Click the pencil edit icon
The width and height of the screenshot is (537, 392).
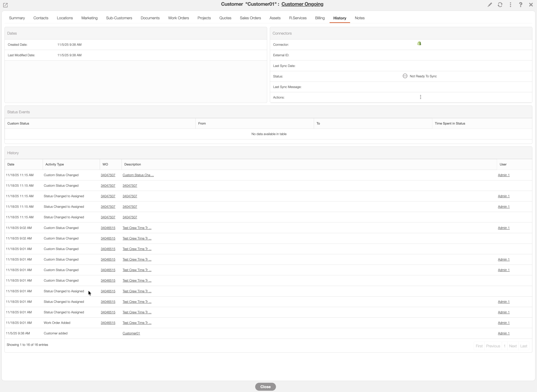[x=490, y=5]
